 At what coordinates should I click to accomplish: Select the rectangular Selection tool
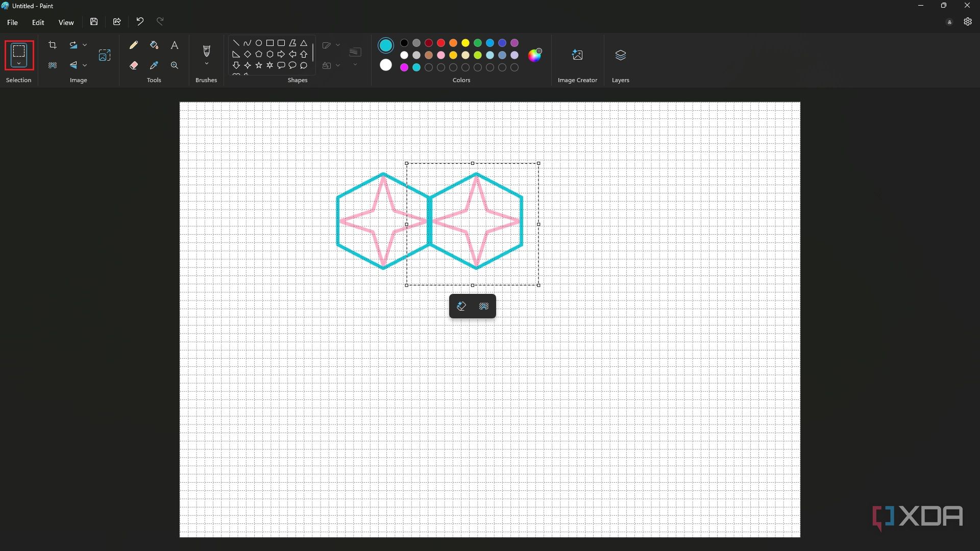19,51
